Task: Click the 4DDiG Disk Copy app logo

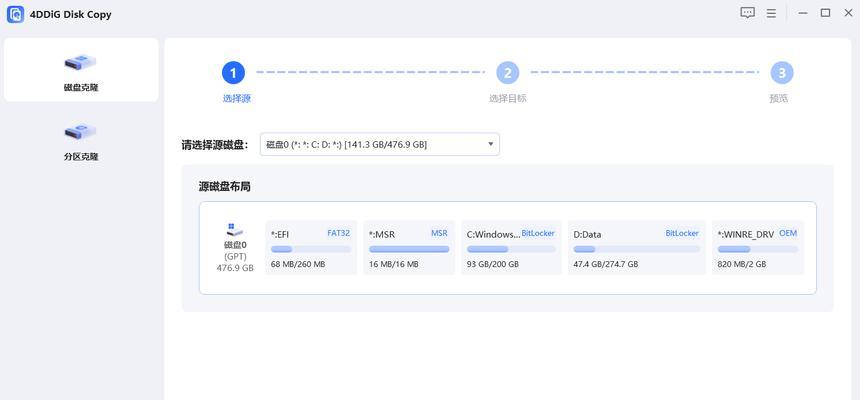Action: [15, 14]
